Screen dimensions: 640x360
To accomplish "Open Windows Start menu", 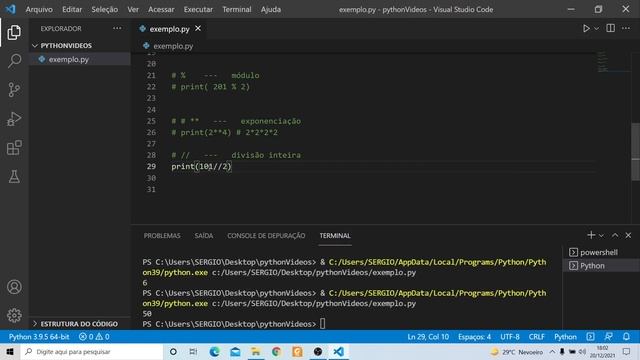I will [x=10, y=351].
